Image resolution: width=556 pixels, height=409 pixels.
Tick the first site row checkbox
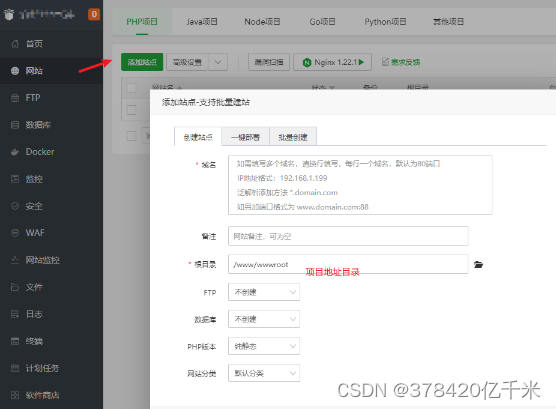(x=131, y=110)
